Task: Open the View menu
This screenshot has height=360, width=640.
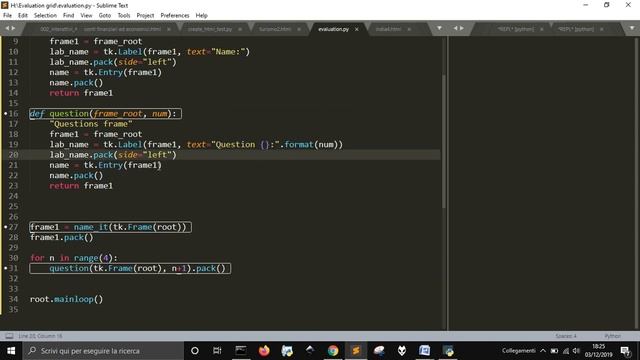Action: coord(86,16)
